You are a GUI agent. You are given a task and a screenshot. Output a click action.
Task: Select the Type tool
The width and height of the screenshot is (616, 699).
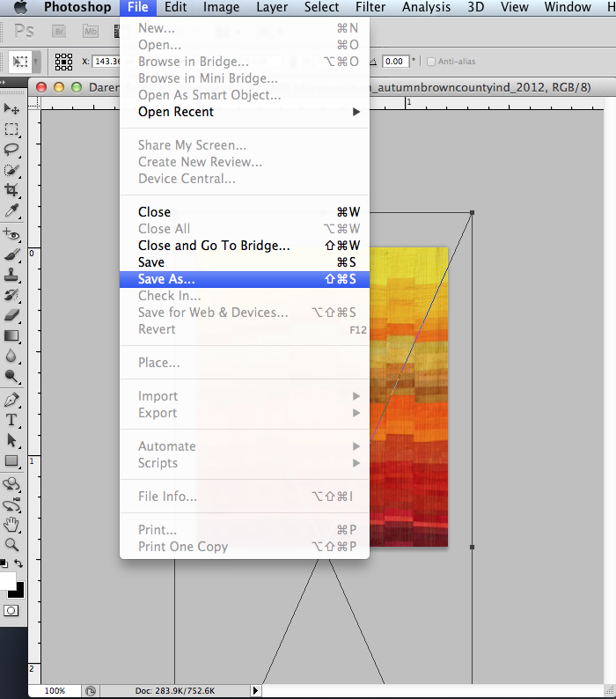(11, 420)
